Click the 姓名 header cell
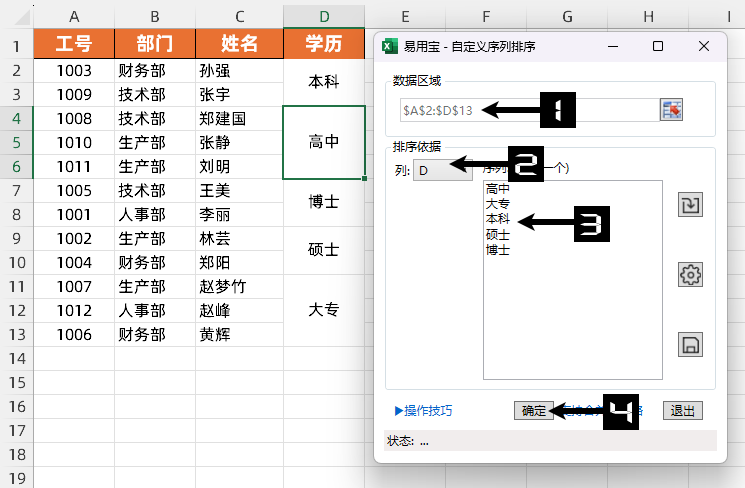The width and height of the screenshot is (745, 488). [239, 43]
